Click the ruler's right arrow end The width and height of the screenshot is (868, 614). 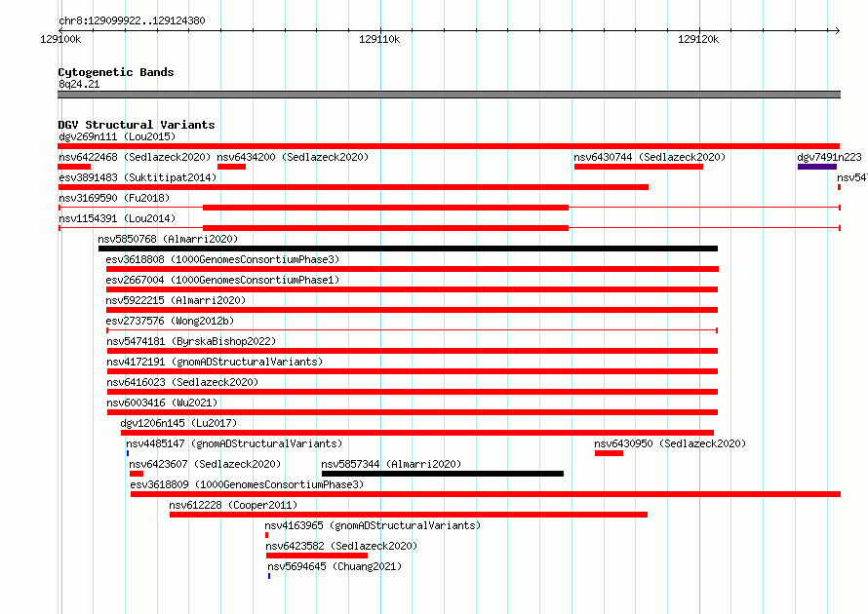pyautogui.click(x=837, y=30)
